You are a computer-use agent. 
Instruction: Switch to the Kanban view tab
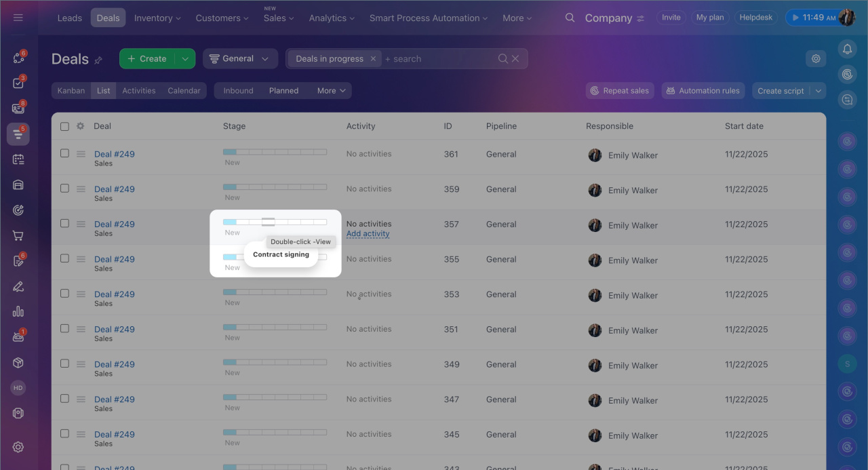click(x=71, y=91)
